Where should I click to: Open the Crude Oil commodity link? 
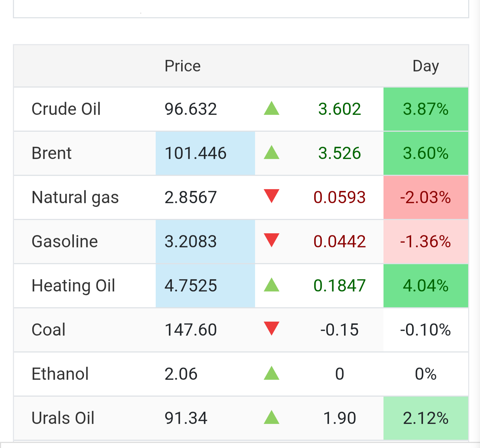[66, 109]
